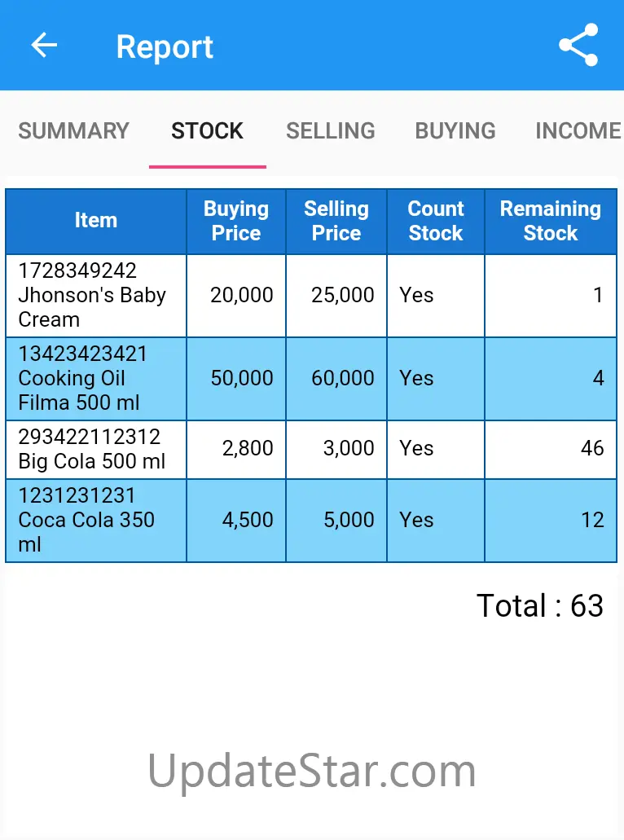Click the UpdateStar.com watermark link
The width and height of the screenshot is (624, 840).
coord(312,771)
